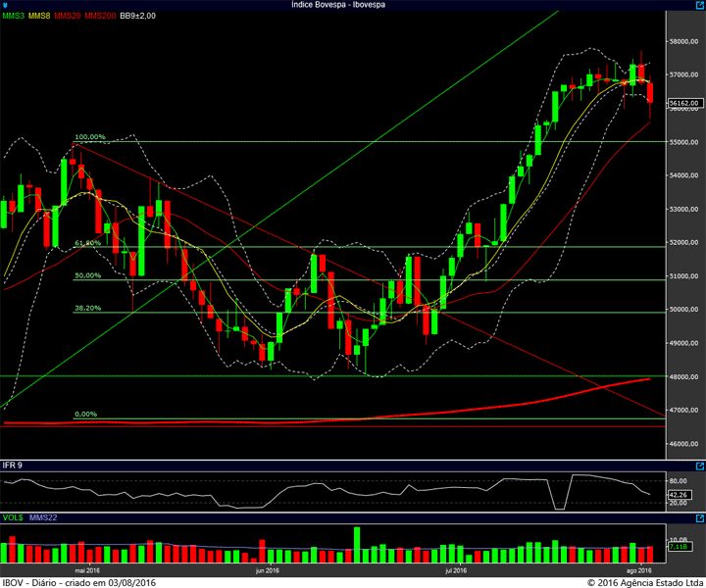Viewport: 706px width, 588px height.
Task: Click the 0,00% Fibonacci level label
Action: [x=85, y=414]
